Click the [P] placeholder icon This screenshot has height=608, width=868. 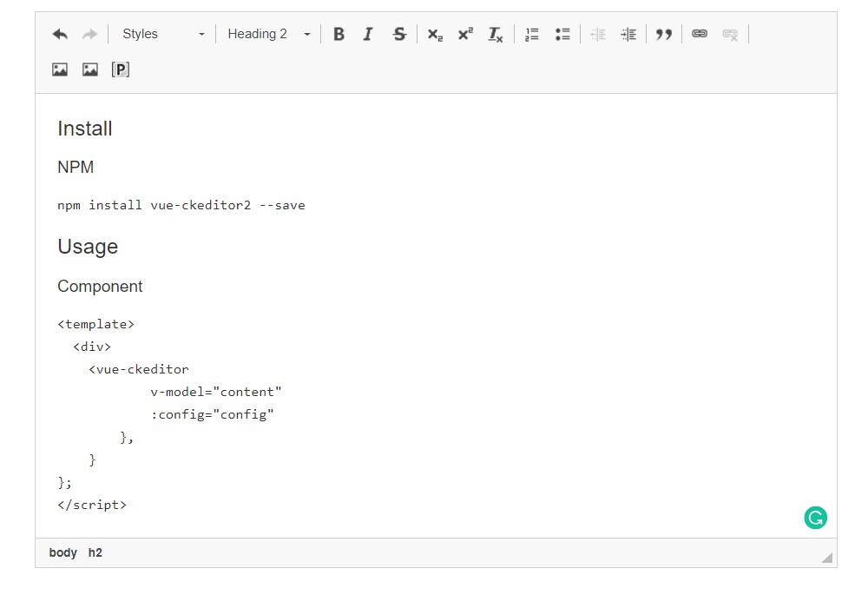click(120, 69)
